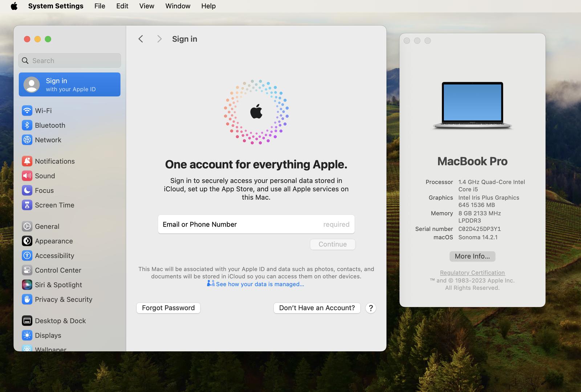Image resolution: width=581 pixels, height=392 pixels.
Task: Open the Sound speaker icon
Action: pyautogui.click(x=27, y=176)
